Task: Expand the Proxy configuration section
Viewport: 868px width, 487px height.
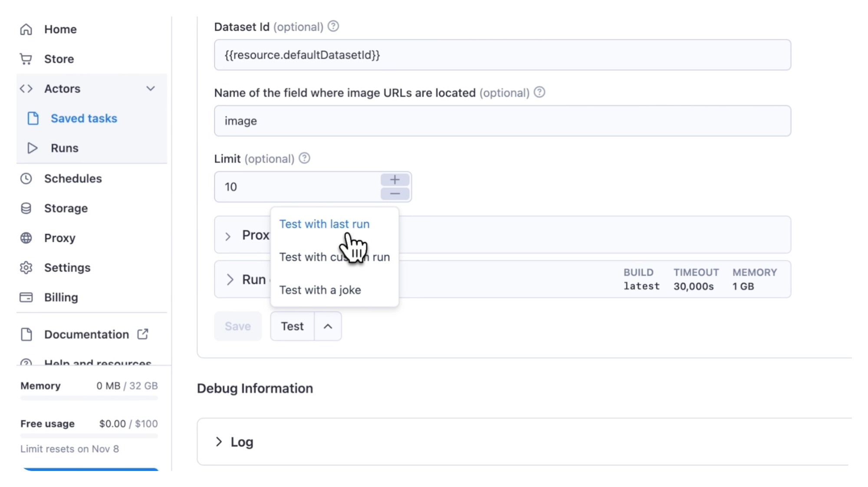Action: coord(228,236)
